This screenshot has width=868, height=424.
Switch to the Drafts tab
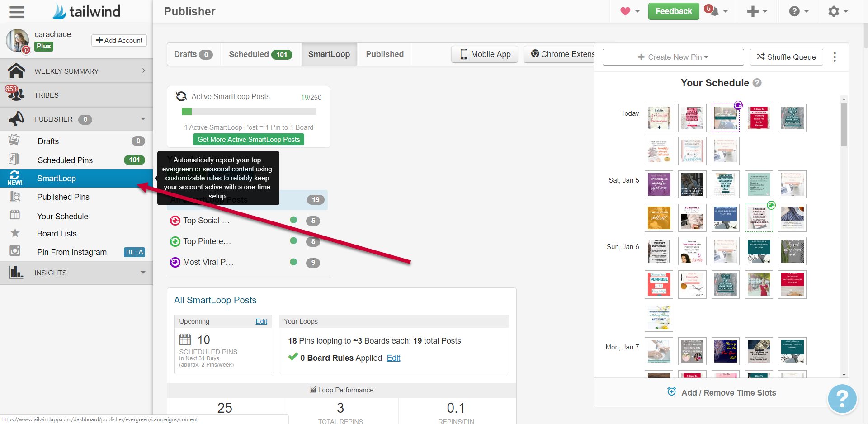coord(193,54)
